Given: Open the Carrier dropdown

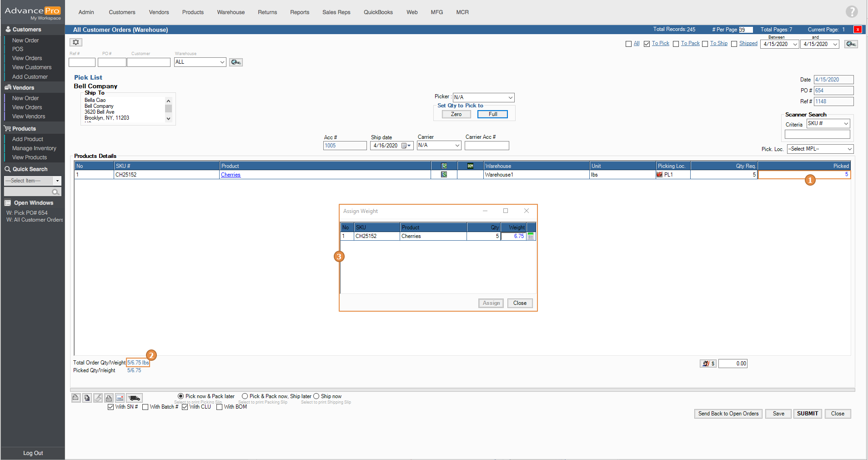Looking at the screenshot, I should [457, 146].
